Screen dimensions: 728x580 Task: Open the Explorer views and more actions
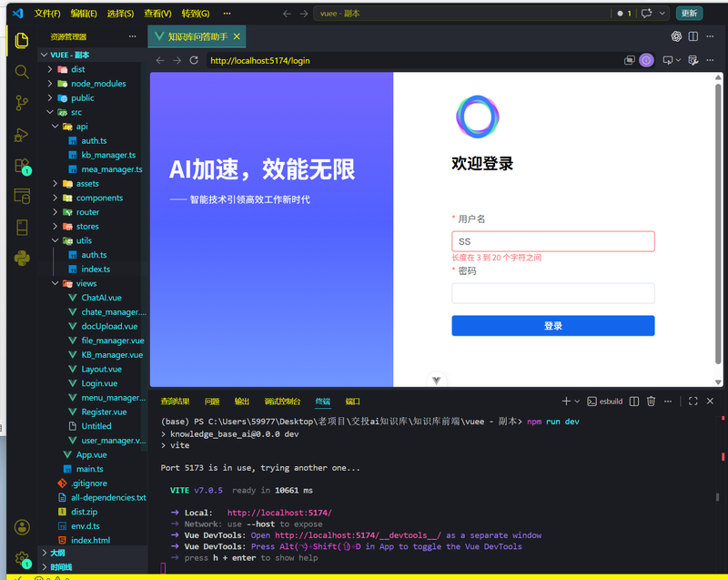132,36
